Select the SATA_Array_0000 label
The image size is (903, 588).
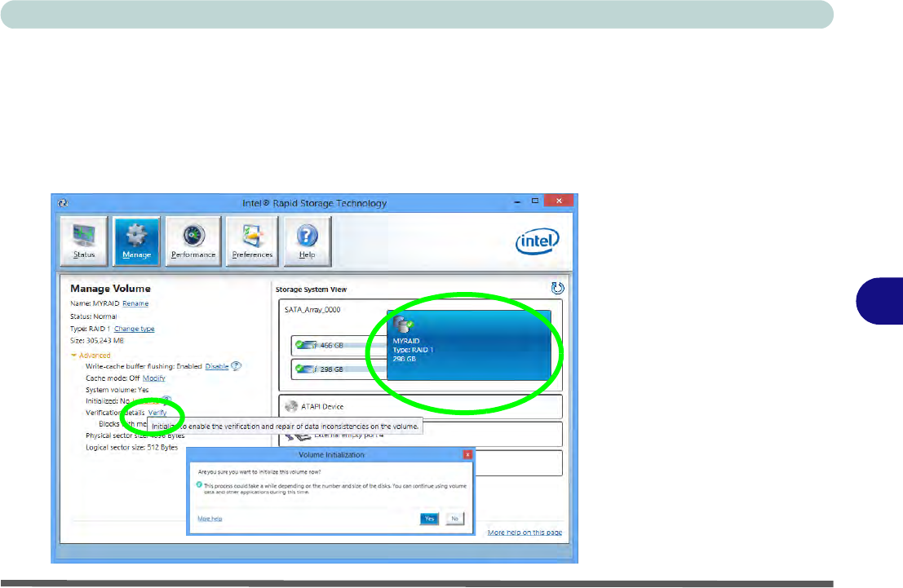point(312,310)
